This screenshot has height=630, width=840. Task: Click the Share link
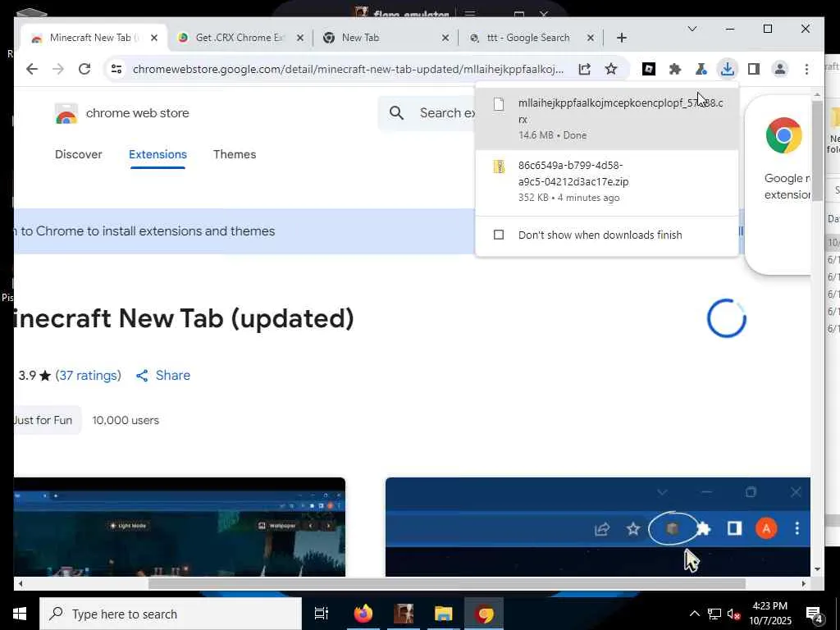pos(172,376)
